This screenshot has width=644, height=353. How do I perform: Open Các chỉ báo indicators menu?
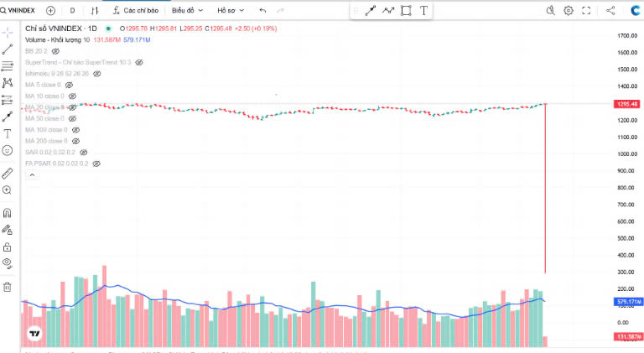(136, 11)
